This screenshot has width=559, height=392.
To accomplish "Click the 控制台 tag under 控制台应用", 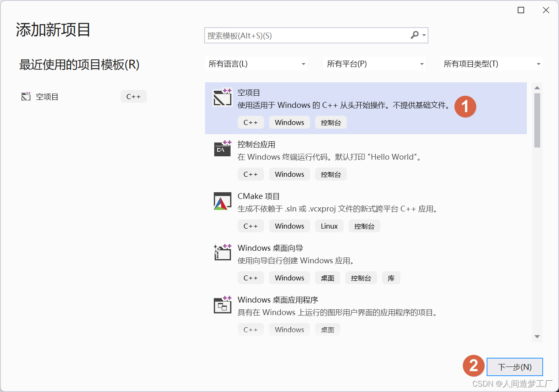I will [x=331, y=174].
